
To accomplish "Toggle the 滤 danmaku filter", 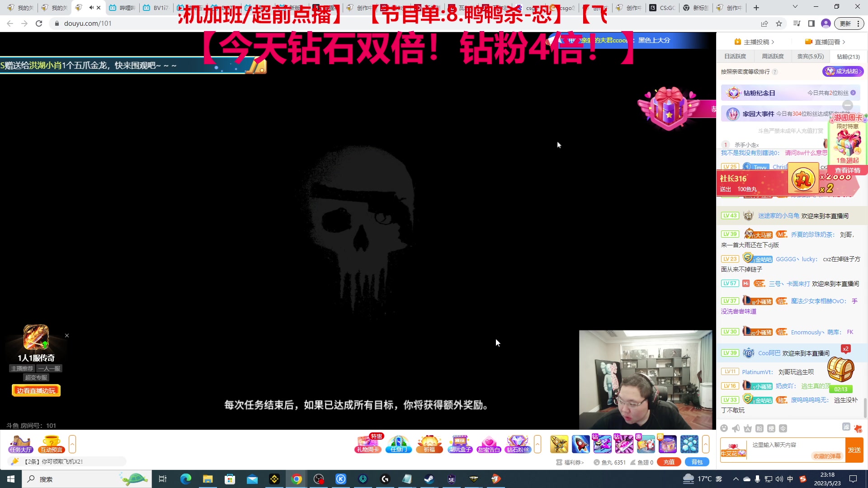I will point(846,427).
